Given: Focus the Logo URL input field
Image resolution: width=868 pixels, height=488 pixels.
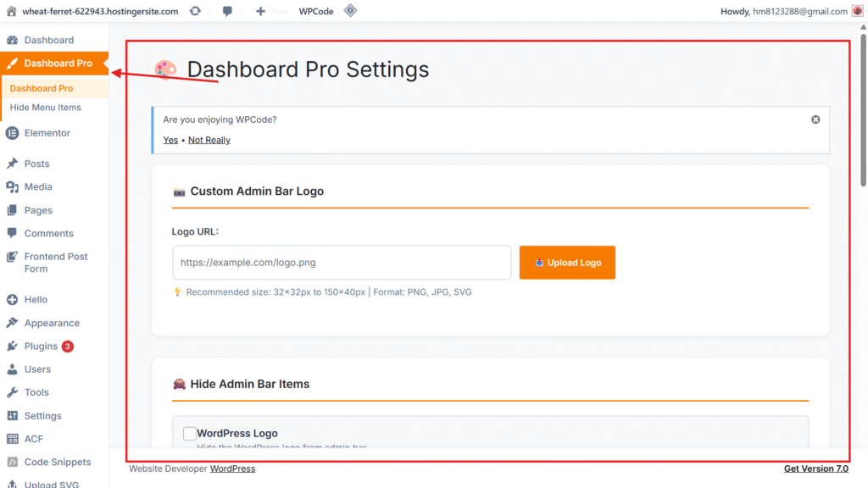Looking at the screenshot, I should (x=342, y=263).
